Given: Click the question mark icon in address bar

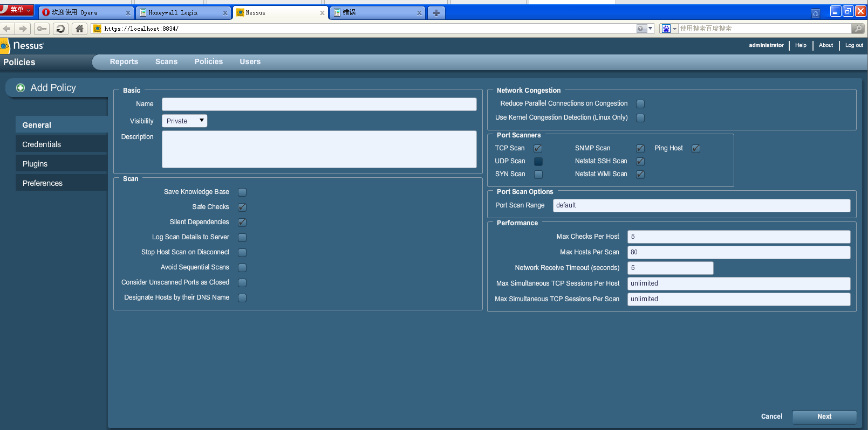Looking at the screenshot, I should pyautogui.click(x=641, y=29).
